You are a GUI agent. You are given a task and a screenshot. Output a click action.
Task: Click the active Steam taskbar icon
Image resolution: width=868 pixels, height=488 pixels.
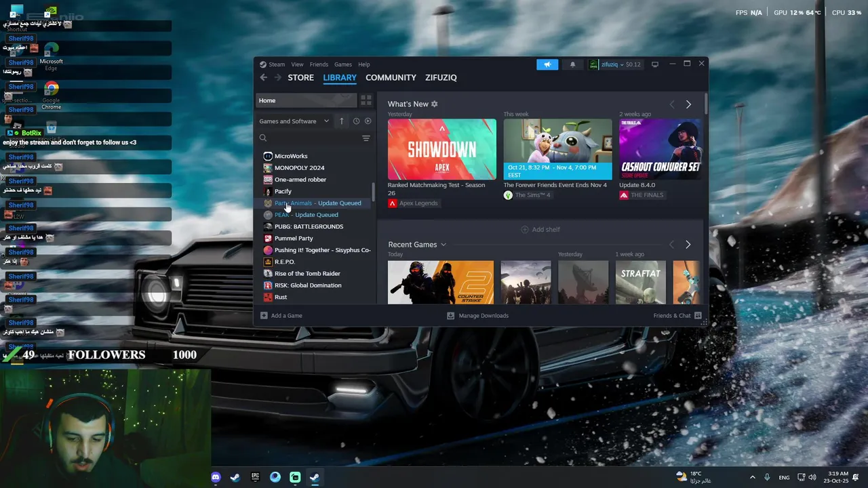tap(315, 477)
